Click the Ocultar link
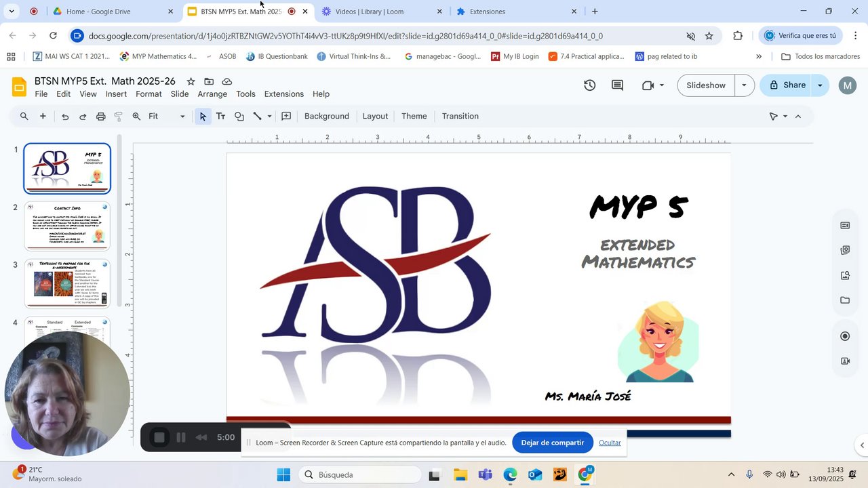 point(610,443)
